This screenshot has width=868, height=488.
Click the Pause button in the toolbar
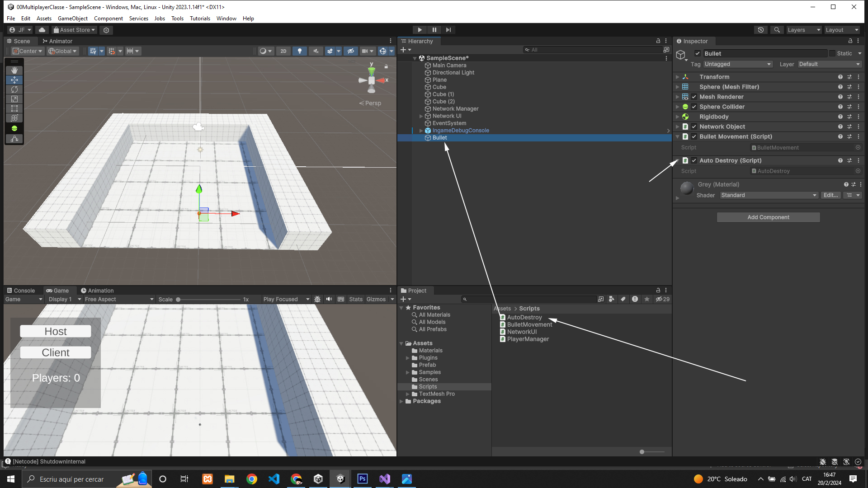coord(434,30)
